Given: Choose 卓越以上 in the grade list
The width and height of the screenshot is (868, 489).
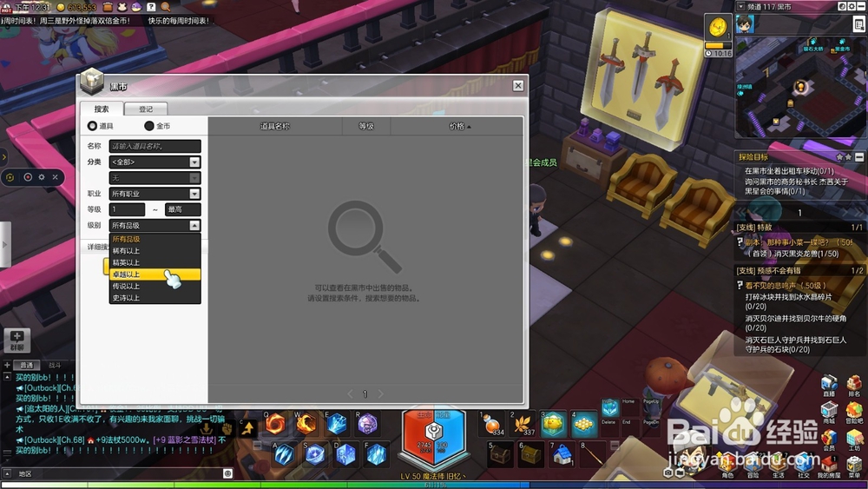Looking at the screenshot, I should [155, 274].
